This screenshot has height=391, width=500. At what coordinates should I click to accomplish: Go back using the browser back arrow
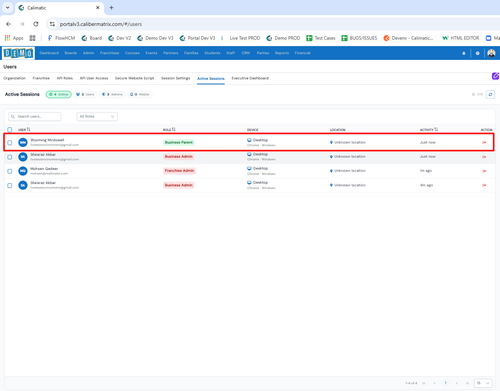9,24
